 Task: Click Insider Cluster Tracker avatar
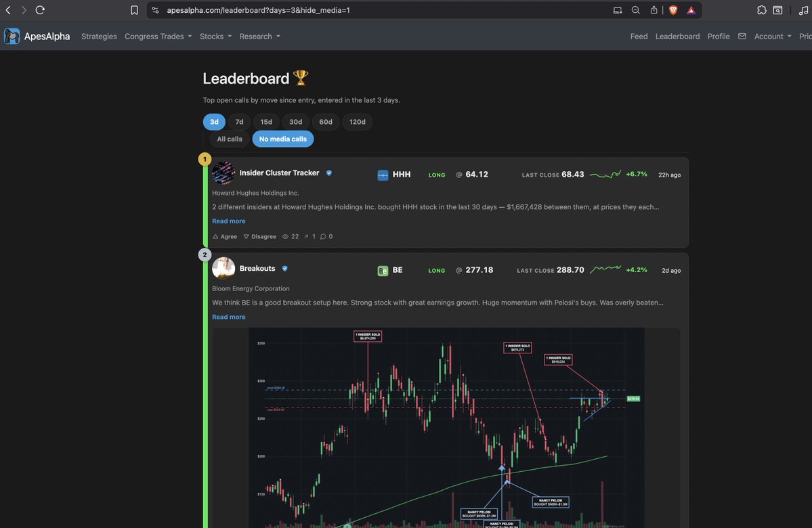click(223, 173)
